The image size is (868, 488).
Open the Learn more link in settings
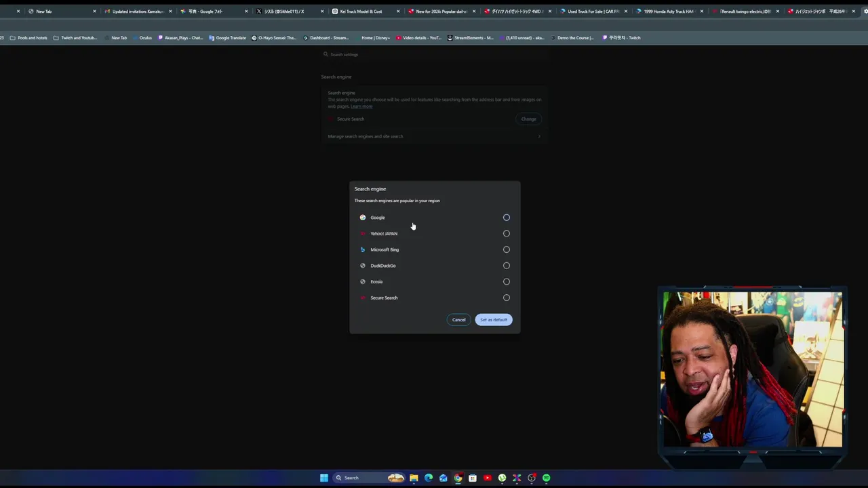tap(361, 106)
